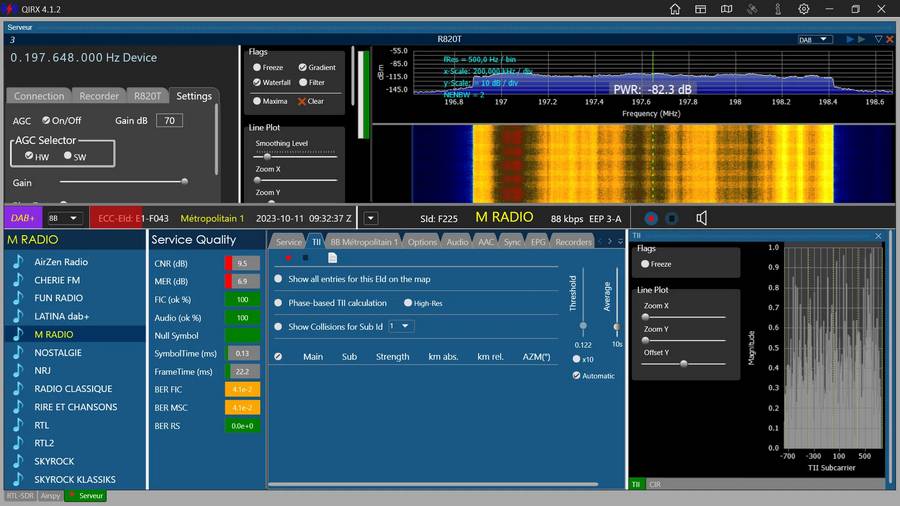
Task: Mute audio with the speaker icon
Action: click(701, 218)
